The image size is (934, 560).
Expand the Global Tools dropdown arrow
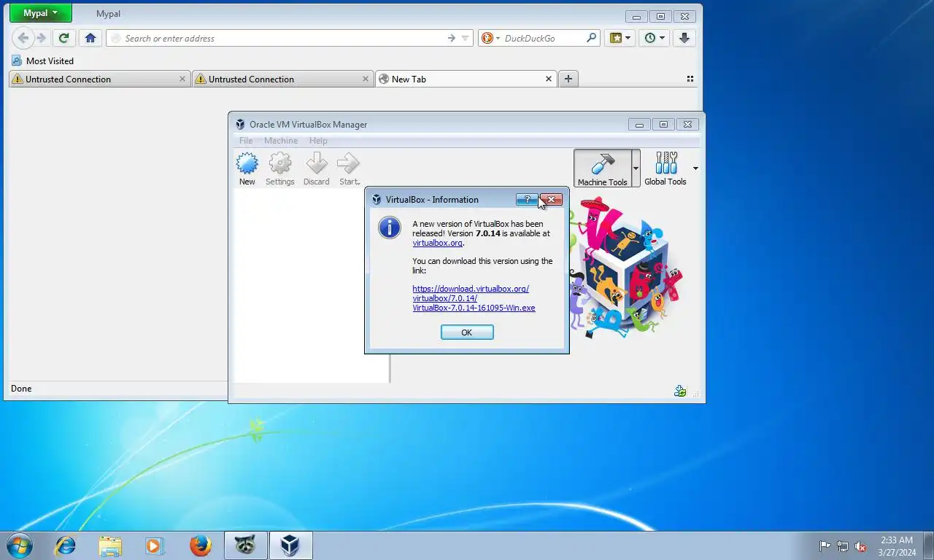pyautogui.click(x=695, y=168)
